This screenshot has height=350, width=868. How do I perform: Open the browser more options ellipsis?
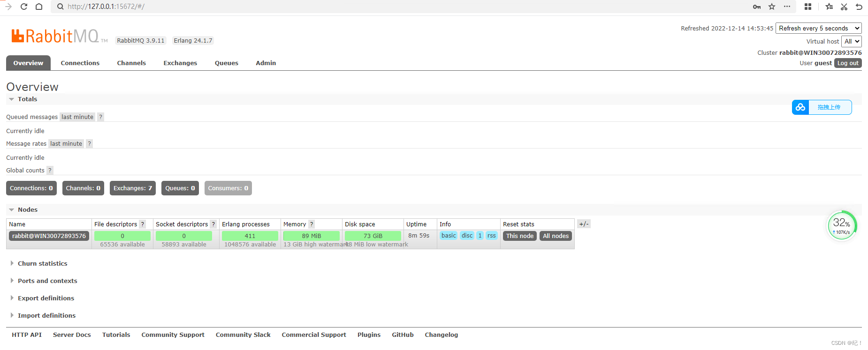click(787, 7)
